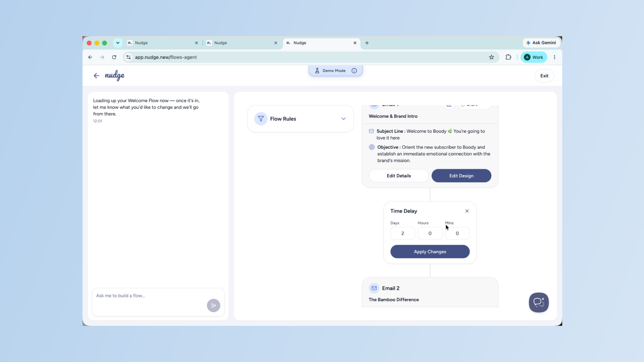Close the first Nudge tab
Image resolution: width=644 pixels, height=362 pixels.
pyautogui.click(x=196, y=43)
